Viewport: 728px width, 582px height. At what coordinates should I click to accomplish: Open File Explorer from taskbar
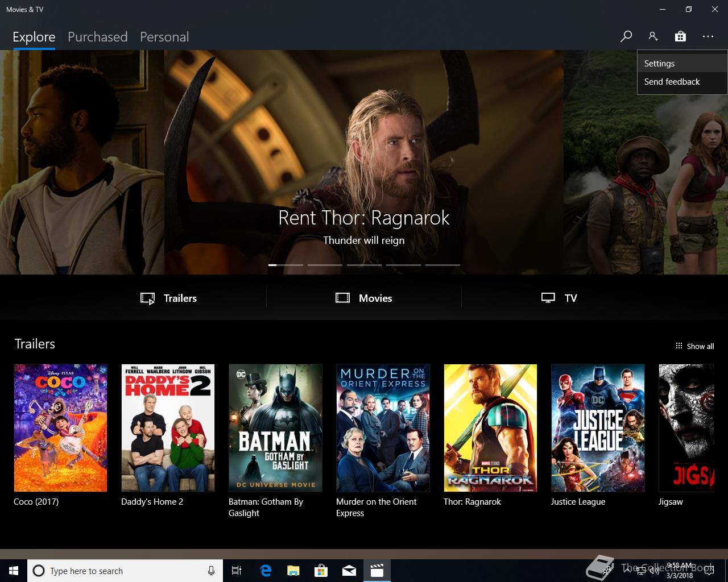[293, 571]
